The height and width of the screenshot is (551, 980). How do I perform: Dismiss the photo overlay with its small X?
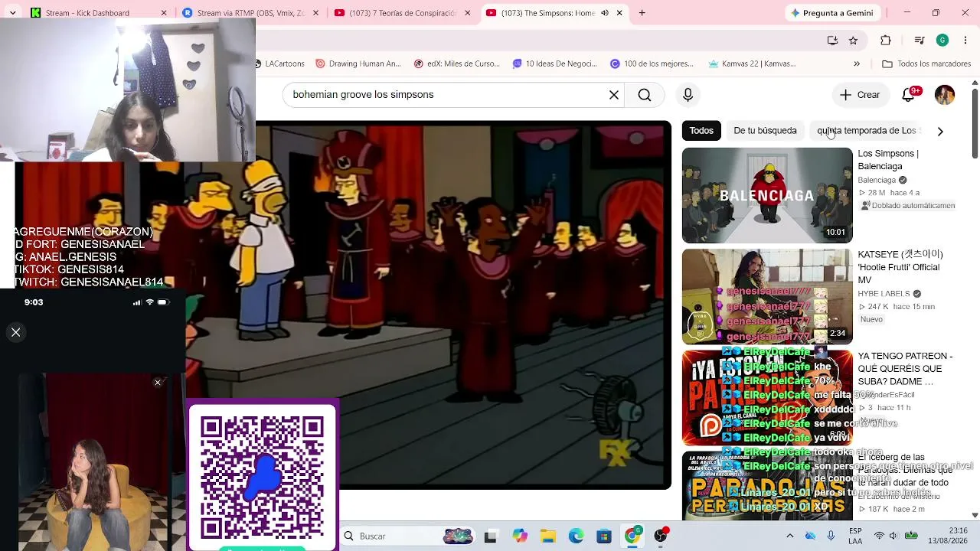[158, 383]
